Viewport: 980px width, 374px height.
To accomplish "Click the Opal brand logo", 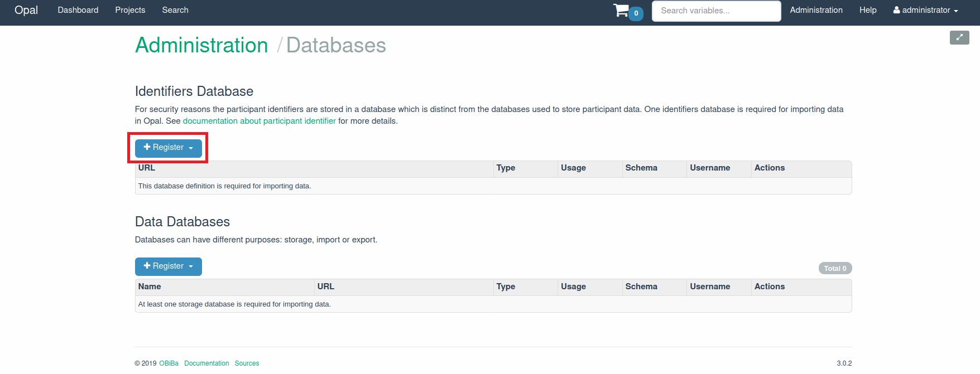I will coord(26,10).
